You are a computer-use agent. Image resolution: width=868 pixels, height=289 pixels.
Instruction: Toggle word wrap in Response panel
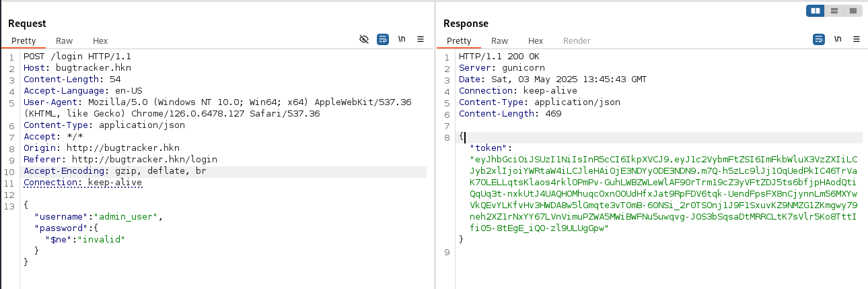[819, 40]
